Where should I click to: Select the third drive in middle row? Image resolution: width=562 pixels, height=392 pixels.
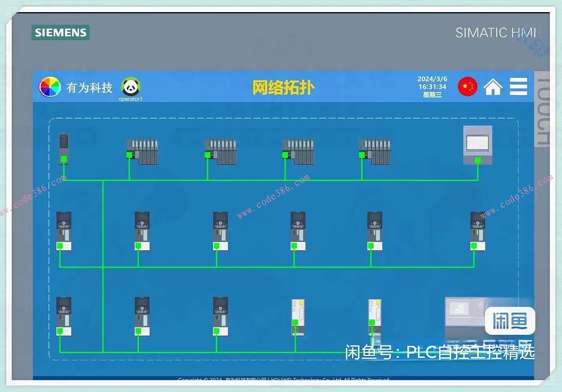point(220,231)
